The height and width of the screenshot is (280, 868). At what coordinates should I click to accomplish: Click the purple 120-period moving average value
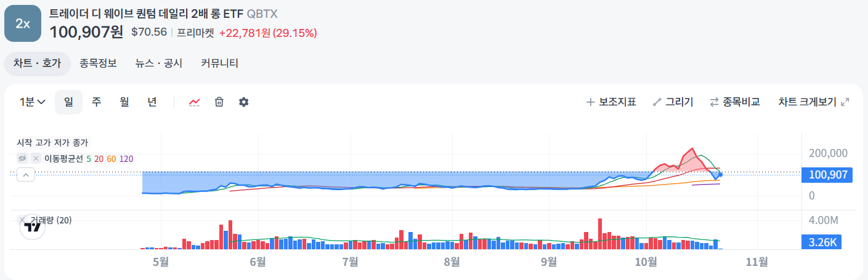coord(126,159)
